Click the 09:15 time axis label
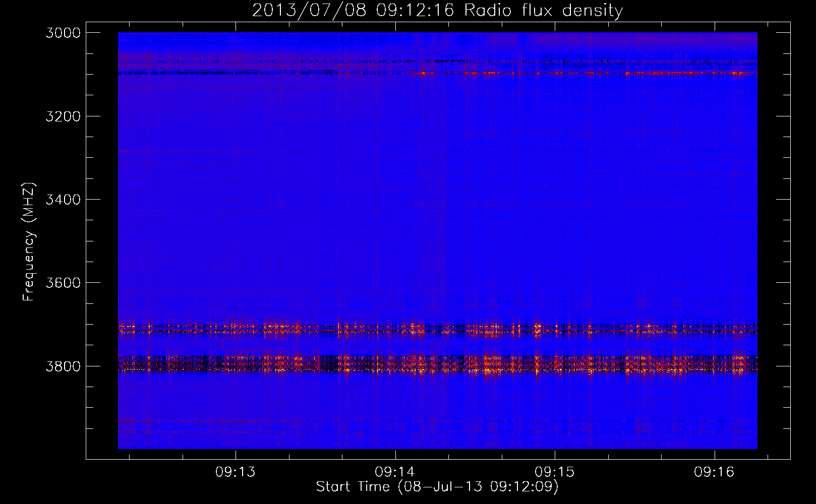This screenshot has height=504, width=816. (x=555, y=472)
